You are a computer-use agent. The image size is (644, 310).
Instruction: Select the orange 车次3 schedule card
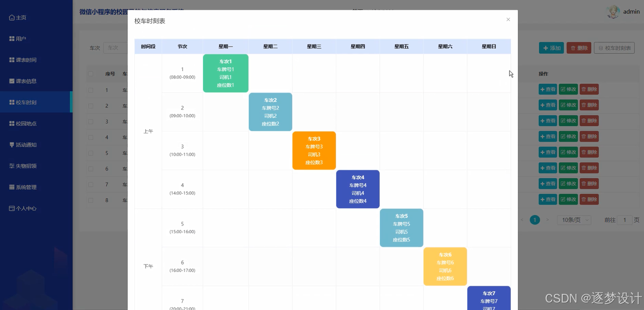[314, 151]
